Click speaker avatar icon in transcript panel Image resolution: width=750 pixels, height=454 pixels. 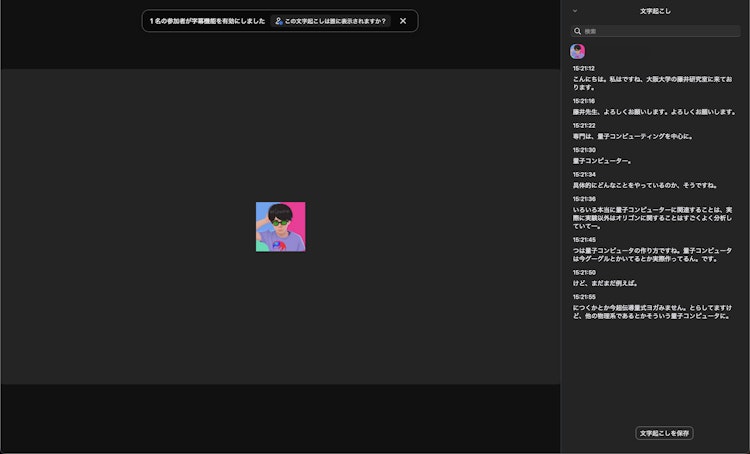577,51
